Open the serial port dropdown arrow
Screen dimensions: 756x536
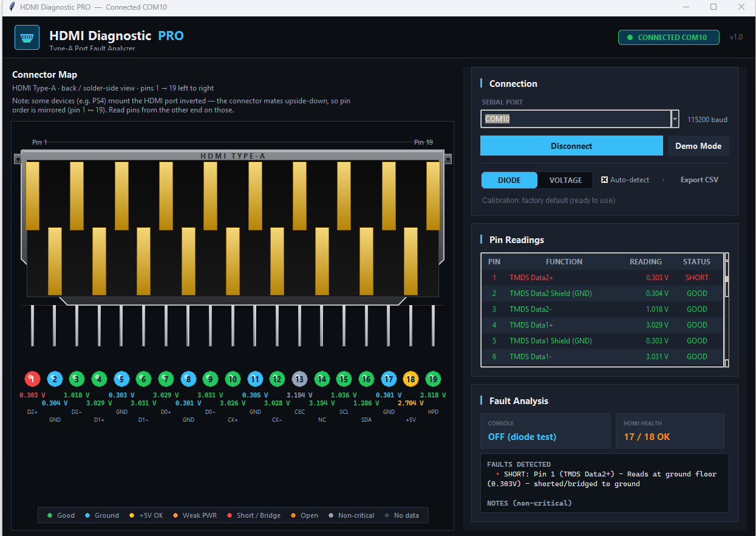(675, 119)
